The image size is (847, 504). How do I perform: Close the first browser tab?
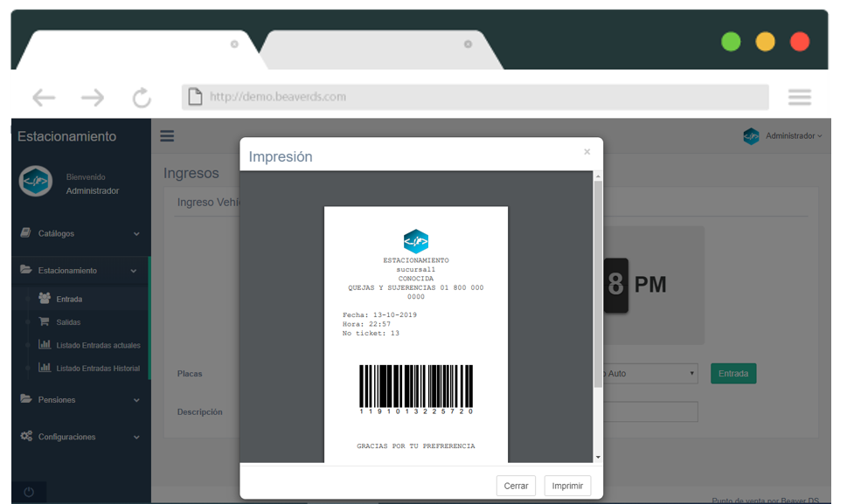[x=234, y=45]
